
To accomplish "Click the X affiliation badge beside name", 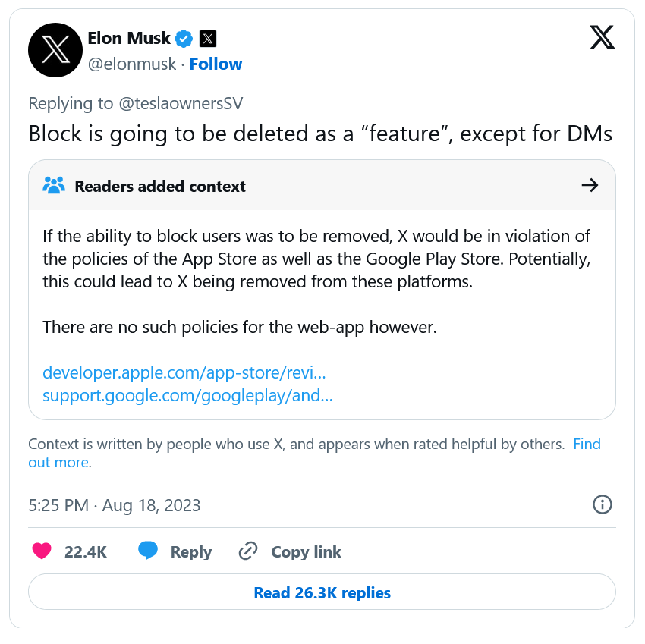I will (207, 38).
